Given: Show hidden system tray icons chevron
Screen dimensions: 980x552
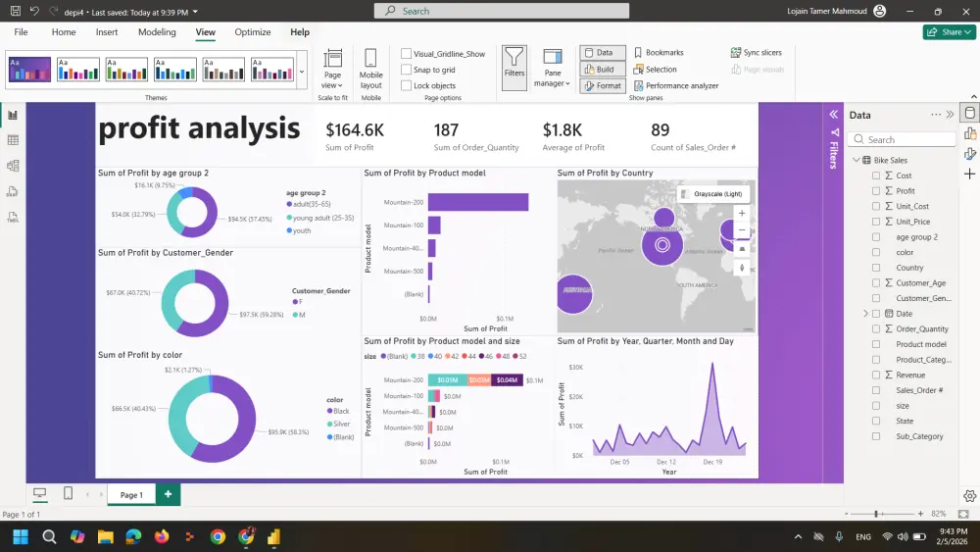Looking at the screenshot, I should (798, 536).
